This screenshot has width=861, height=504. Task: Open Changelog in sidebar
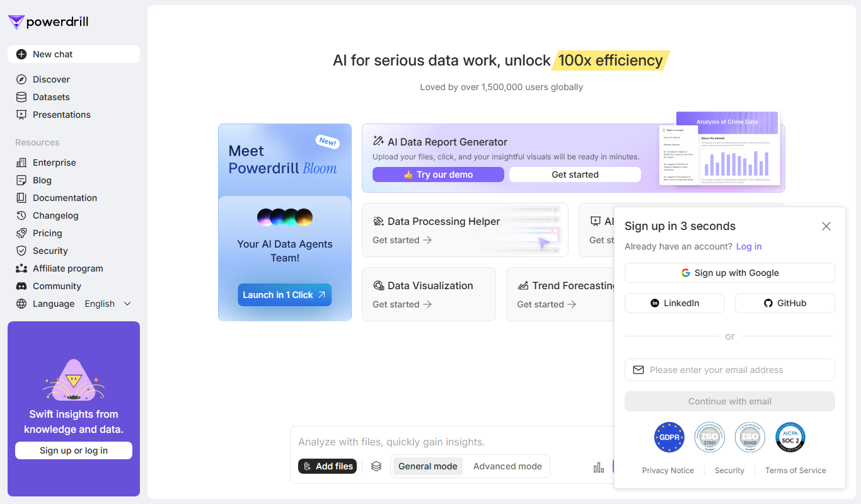tap(74, 215)
